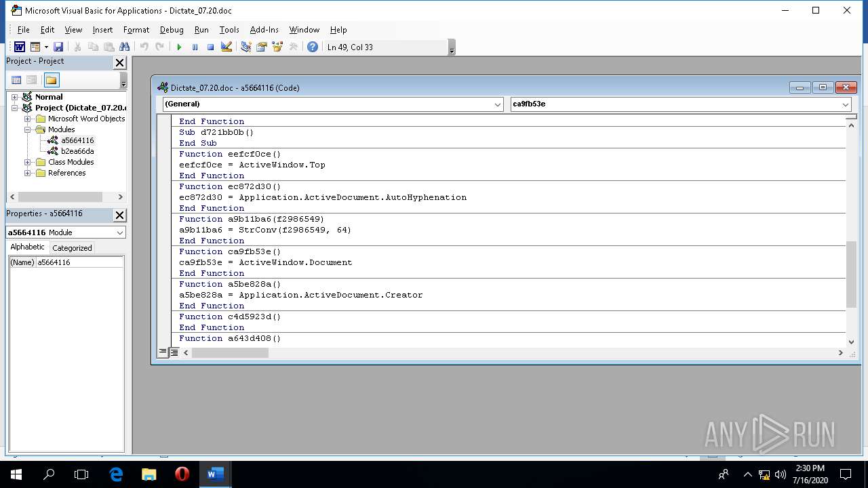The width and height of the screenshot is (868, 488).
Task: Open the Insert menu
Action: (102, 30)
